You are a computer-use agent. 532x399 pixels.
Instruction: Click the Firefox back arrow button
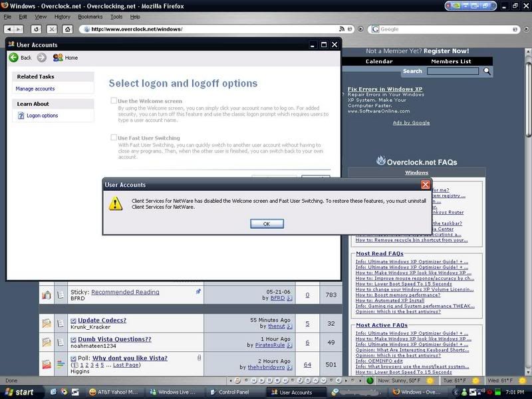[x=9, y=29]
